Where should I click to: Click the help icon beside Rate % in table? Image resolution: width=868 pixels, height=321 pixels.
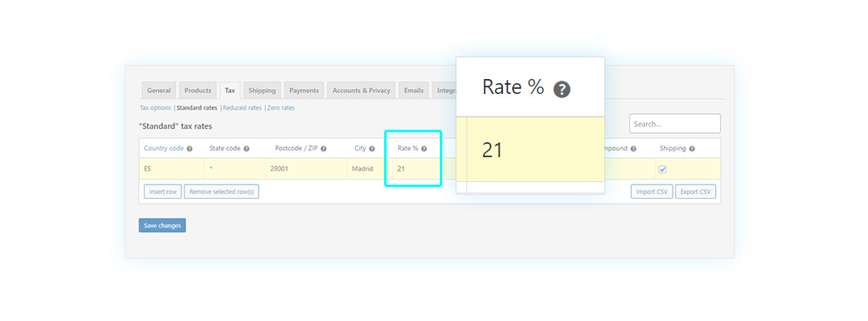point(424,149)
